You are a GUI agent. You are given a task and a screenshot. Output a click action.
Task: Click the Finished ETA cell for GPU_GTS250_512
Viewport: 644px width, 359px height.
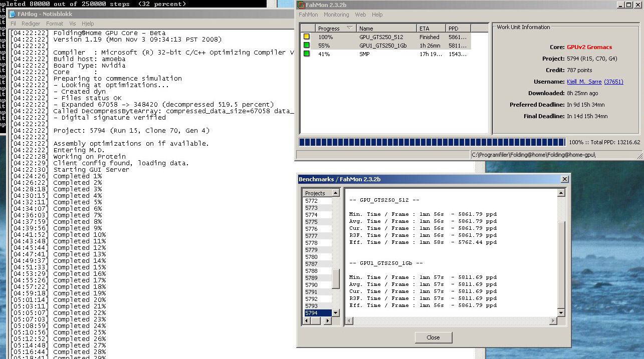click(430, 37)
